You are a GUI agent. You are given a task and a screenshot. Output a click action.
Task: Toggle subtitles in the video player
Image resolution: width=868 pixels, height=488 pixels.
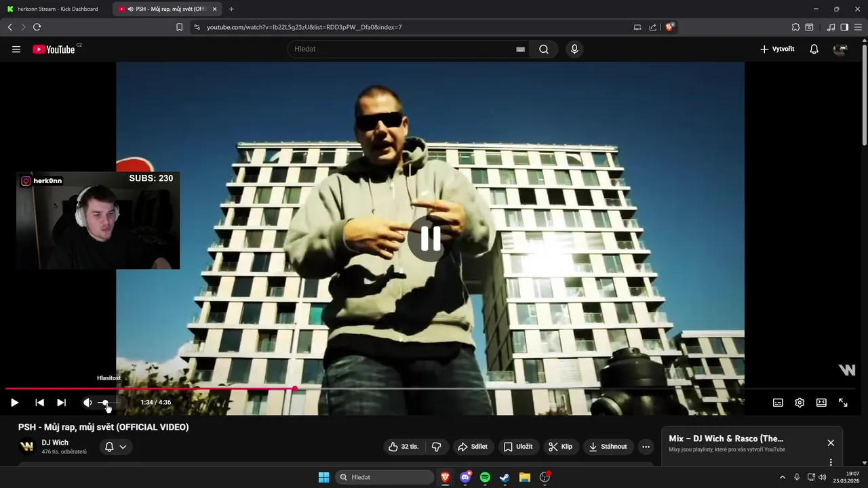click(x=778, y=403)
